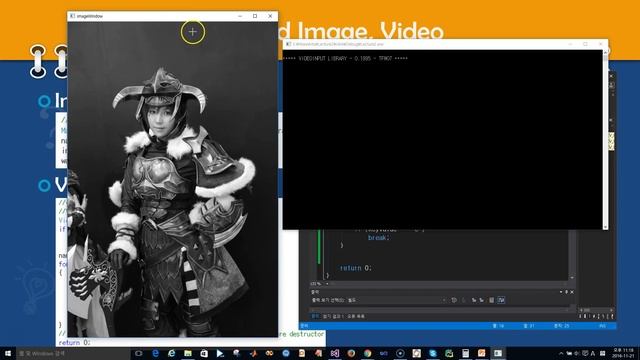Click the grayscale image in imagewindow
Image resolution: width=640 pixels, height=360 pixels.
point(172,179)
